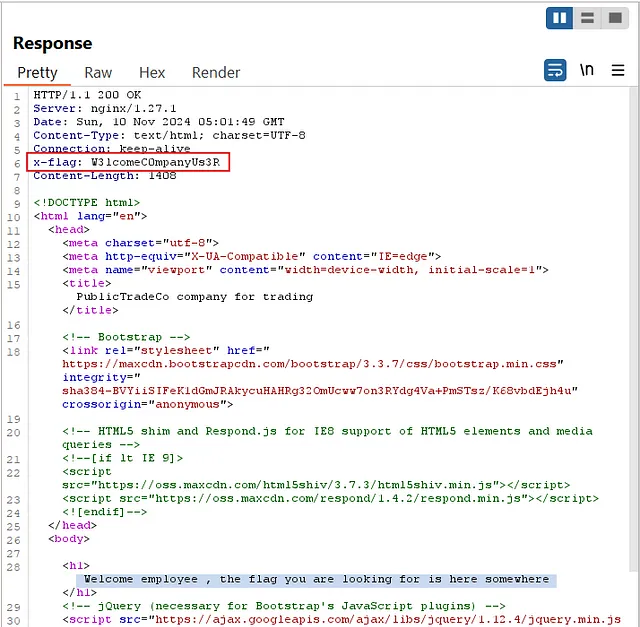Viewport: 640px width, 627px height.
Task: Open the Render tab
Action: tap(216, 73)
